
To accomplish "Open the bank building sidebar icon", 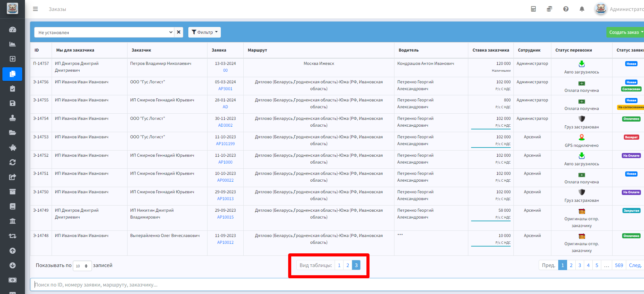I will pyautogui.click(x=12, y=221).
